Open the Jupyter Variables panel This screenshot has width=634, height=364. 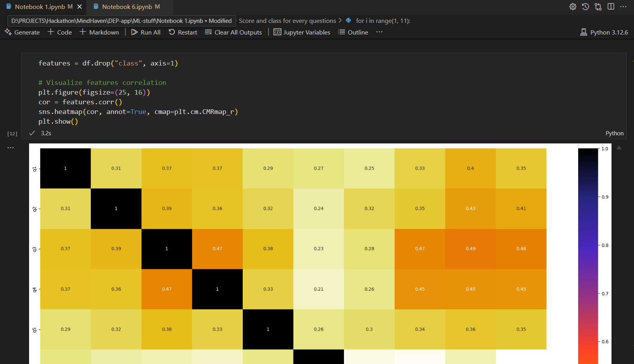pos(302,32)
